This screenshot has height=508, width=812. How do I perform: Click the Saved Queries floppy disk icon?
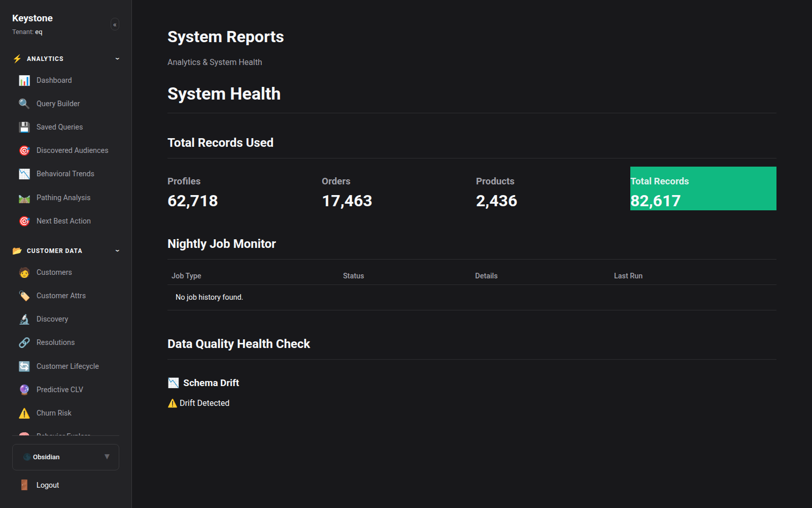pos(24,127)
